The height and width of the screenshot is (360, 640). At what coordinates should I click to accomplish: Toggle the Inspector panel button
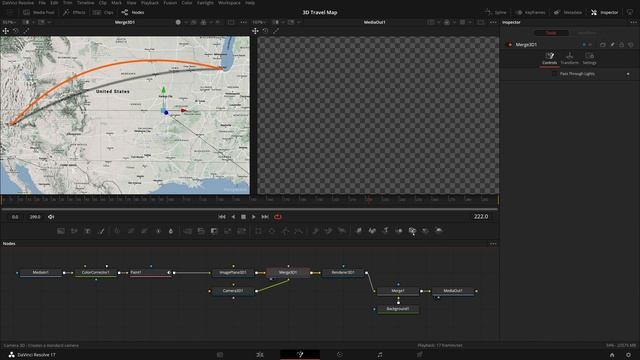(604, 12)
